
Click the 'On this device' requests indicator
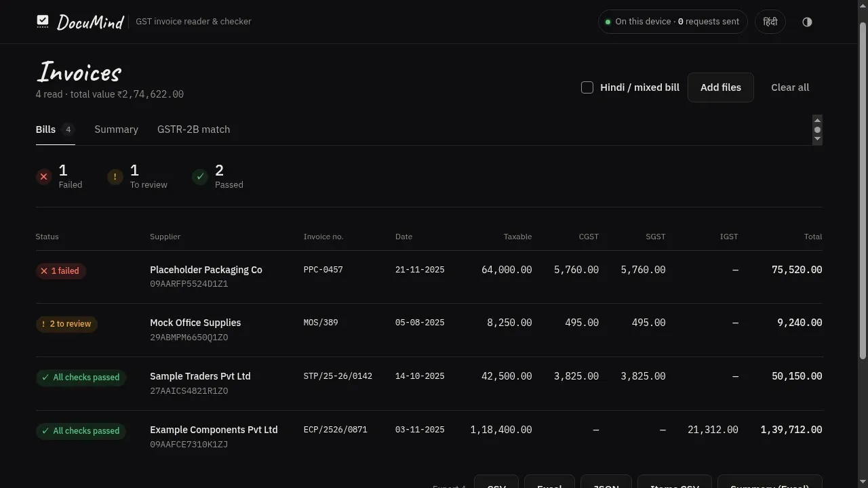coord(673,22)
